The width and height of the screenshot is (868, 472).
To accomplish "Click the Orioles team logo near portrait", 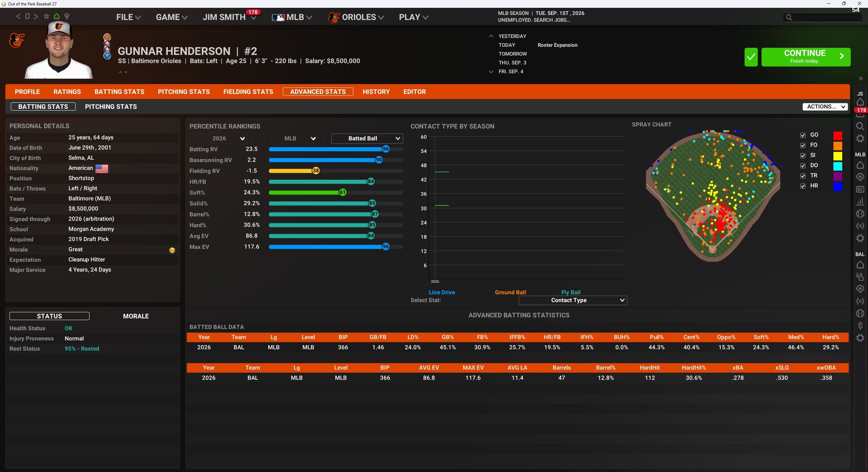I will (x=17, y=40).
